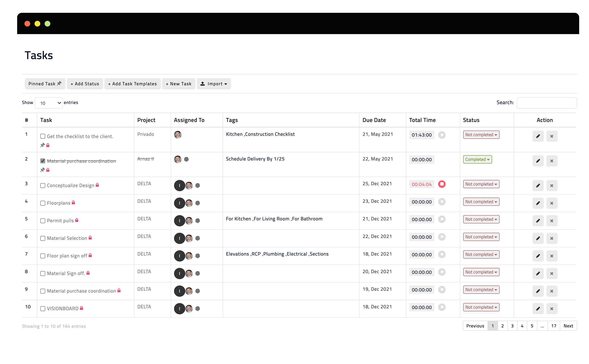Click the + Add Task Templates button

point(132,84)
